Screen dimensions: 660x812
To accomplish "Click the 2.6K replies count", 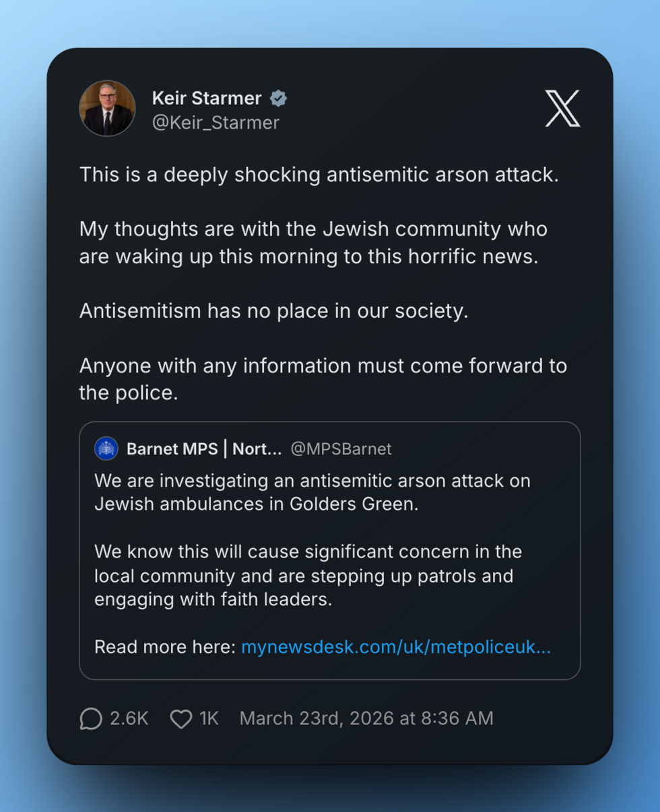I will pyautogui.click(x=130, y=719).
